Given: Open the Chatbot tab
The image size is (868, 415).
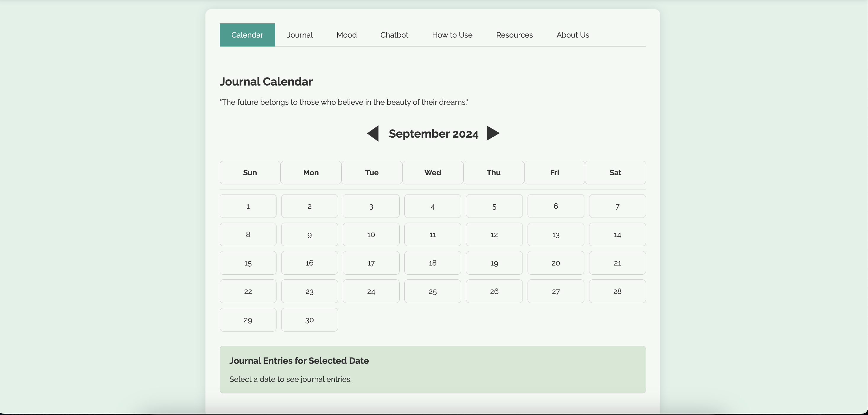Looking at the screenshot, I should pos(394,35).
